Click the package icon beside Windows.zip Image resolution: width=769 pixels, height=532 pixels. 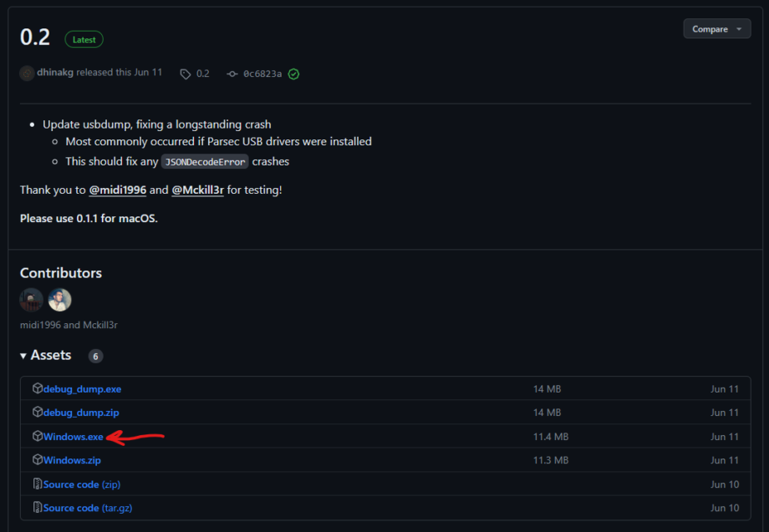point(38,460)
